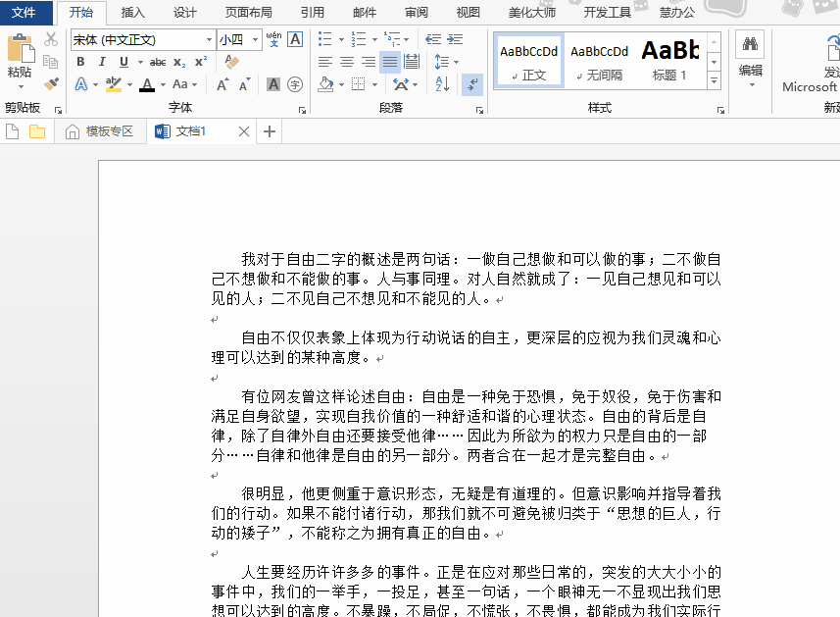The image size is (840, 617).
Task: Open the Asian layout dropdown
Action: tap(416, 84)
